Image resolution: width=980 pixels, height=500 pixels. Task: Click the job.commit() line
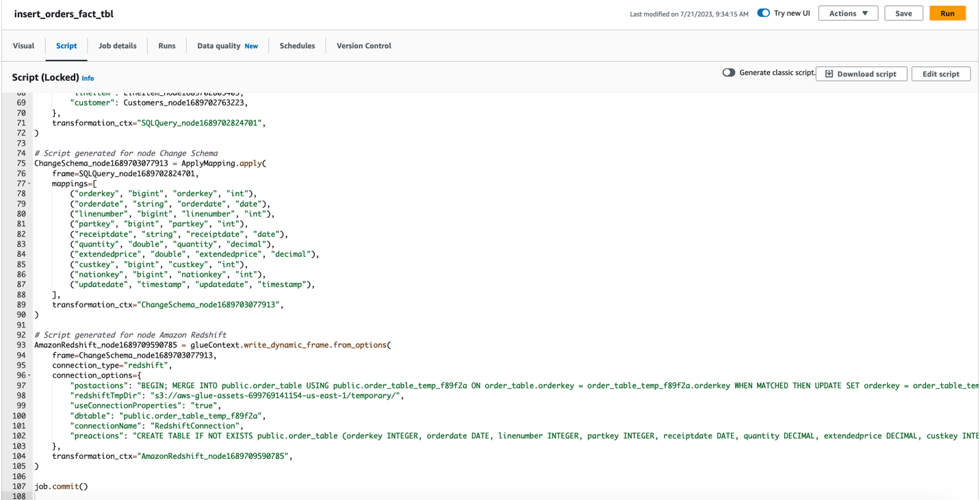pos(61,486)
